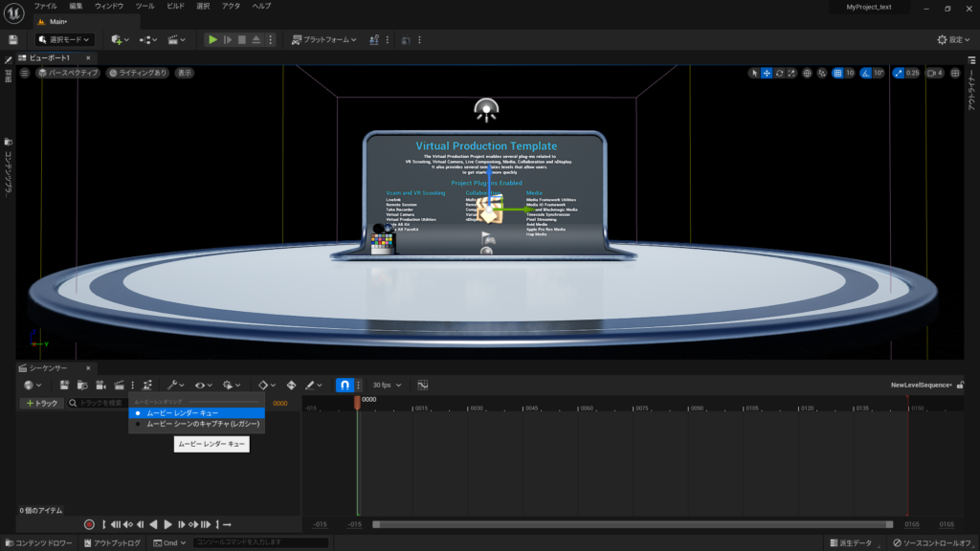980x551 pixels.
Task: Click the create camera icon in Sequencer
Action: click(x=100, y=385)
